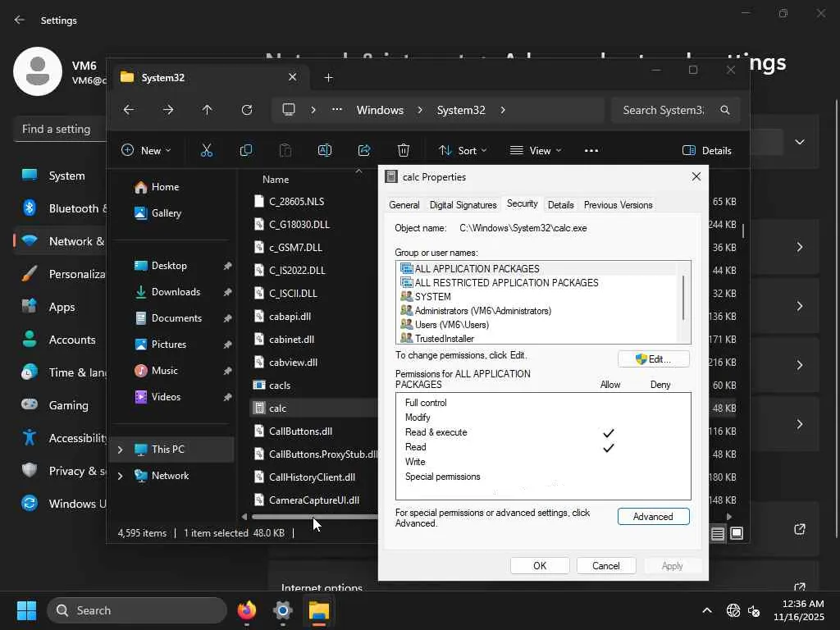Go forward using Explorer's forward arrow

pos(168,110)
